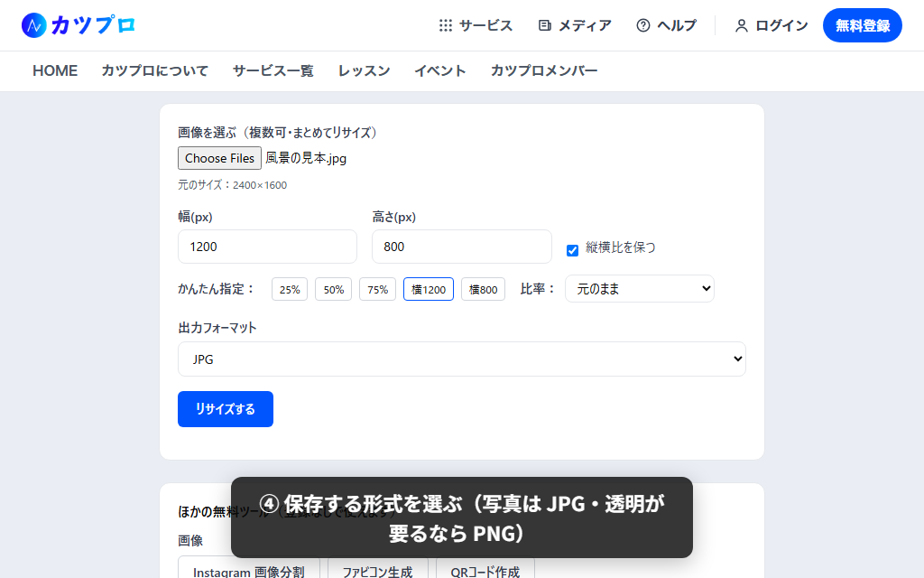Click the カツプロ logo icon
The width and height of the screenshot is (924, 578).
(x=33, y=25)
